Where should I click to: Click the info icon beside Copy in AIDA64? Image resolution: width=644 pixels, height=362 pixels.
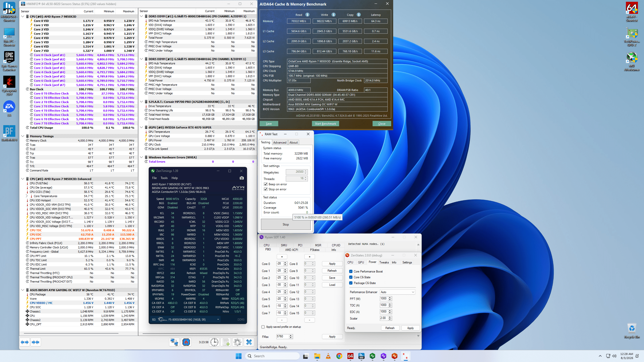click(x=359, y=15)
